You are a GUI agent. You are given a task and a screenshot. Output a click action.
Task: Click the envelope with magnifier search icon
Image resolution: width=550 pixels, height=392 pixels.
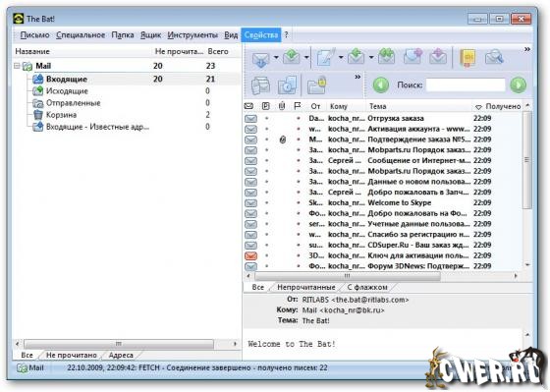point(494,57)
